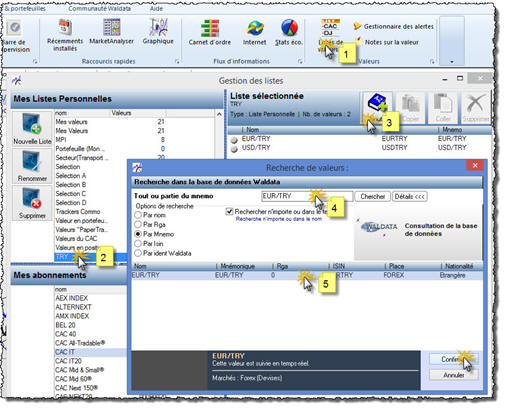Close the Recherche de valeurs dialog
This screenshot has height=410, width=505.
click(475, 165)
